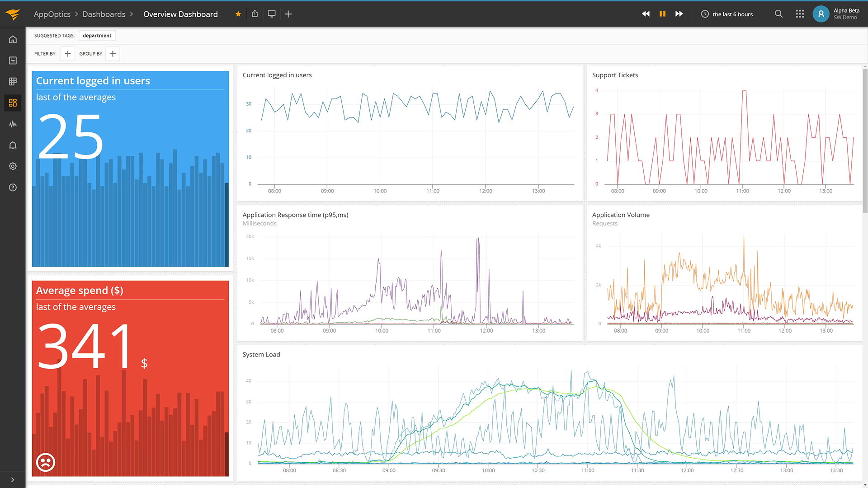The height and width of the screenshot is (488, 868).
Task: Click the AppOptics SolarWinds logo
Action: pos(13,14)
